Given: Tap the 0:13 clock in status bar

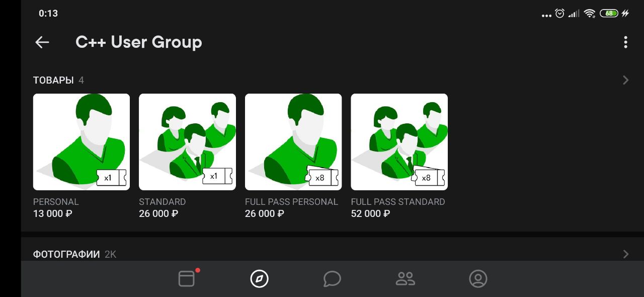Looking at the screenshot, I should click(48, 14).
